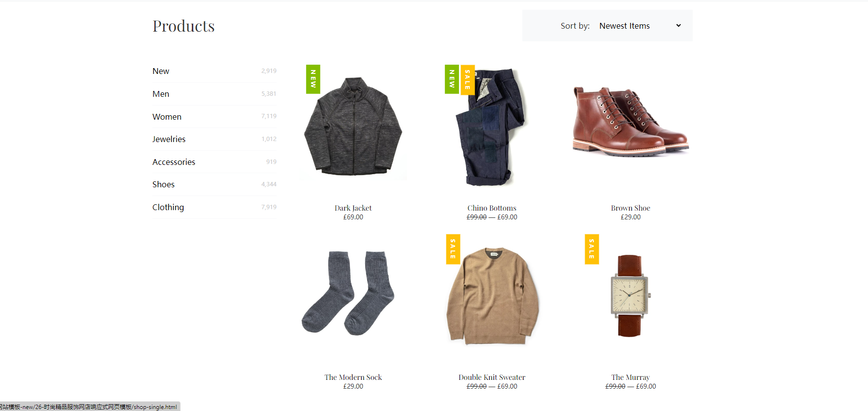Choose the Jewelries category
This screenshot has width=868, height=411.
(x=214, y=139)
